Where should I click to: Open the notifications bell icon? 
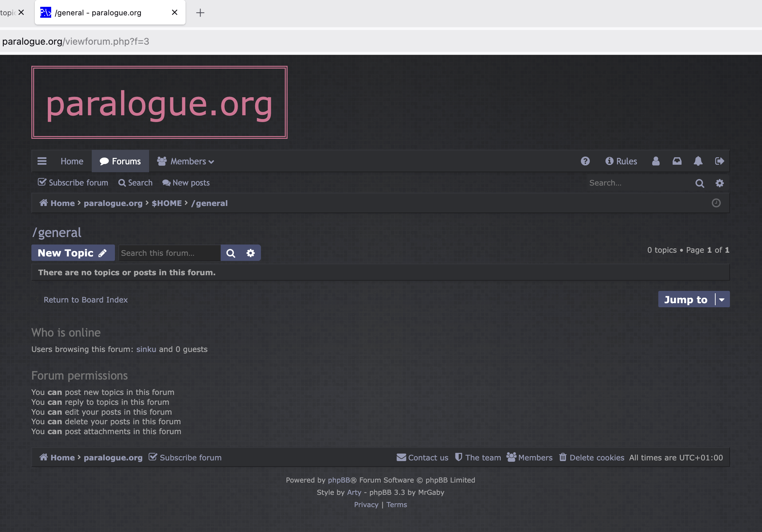(698, 161)
